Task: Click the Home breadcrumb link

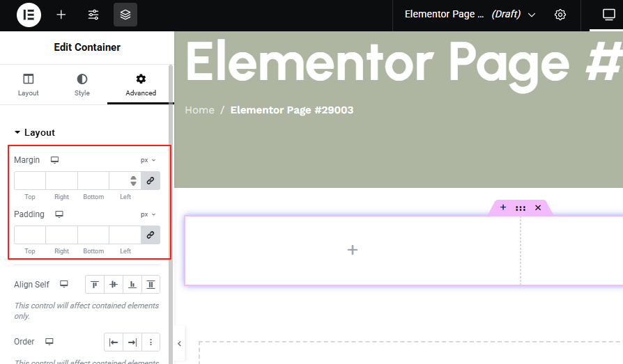Action: click(x=199, y=110)
